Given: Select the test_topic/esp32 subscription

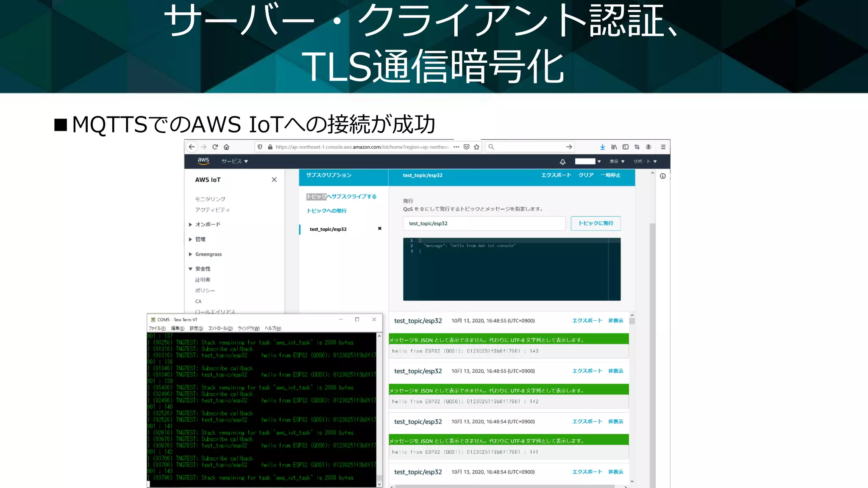Looking at the screenshot, I should point(328,229).
